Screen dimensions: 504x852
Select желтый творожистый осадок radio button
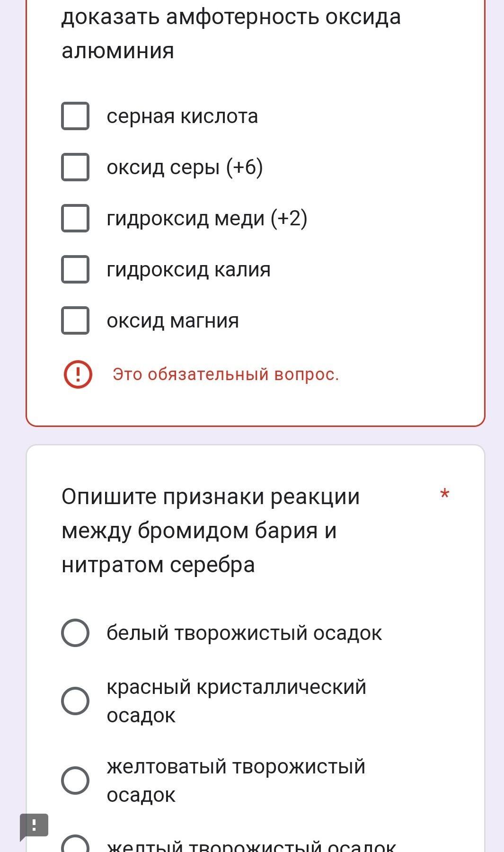coord(75,845)
